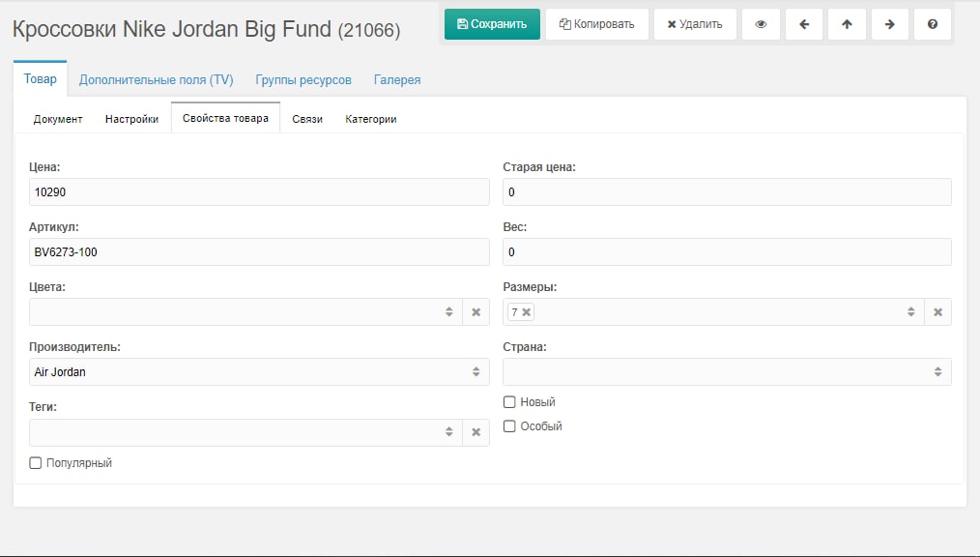The height and width of the screenshot is (557, 980).
Task: Open the Галерея tab
Action: [x=397, y=80]
